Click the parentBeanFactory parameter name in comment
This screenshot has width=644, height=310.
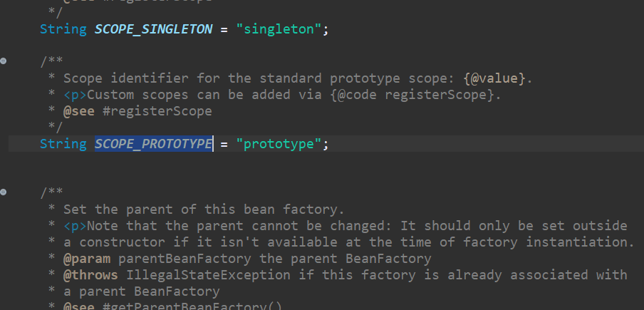(x=185, y=259)
